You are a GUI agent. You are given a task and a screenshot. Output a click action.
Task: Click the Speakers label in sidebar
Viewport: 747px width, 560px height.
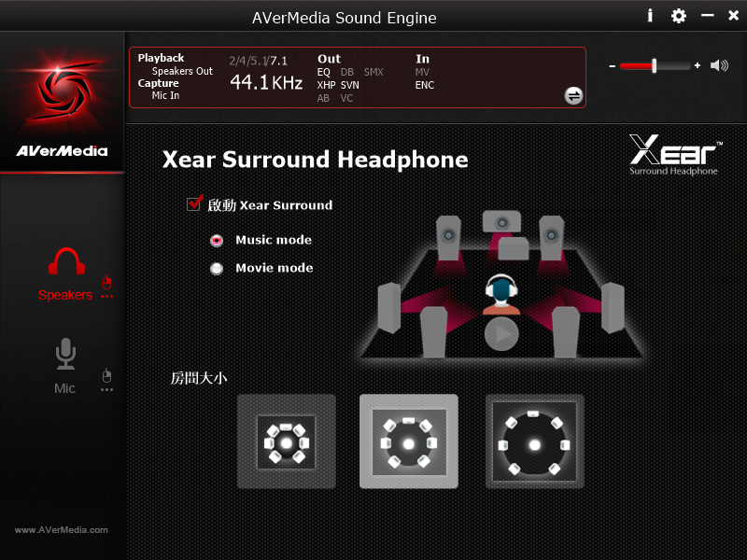[x=65, y=295]
